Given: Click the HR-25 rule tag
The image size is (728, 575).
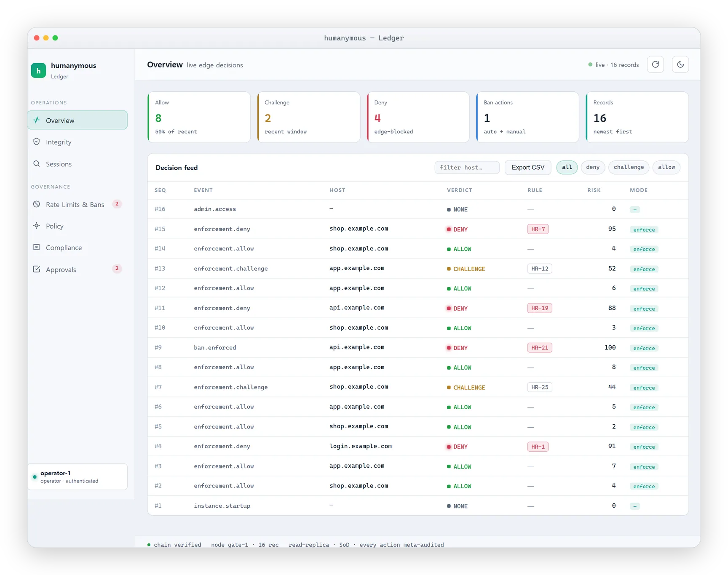Looking at the screenshot, I should [540, 387].
